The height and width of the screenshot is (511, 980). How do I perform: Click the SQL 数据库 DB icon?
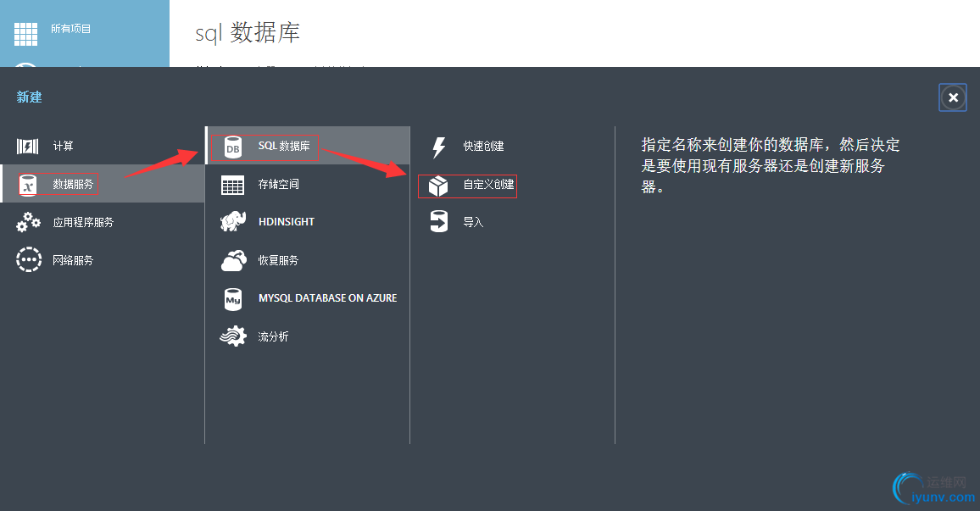click(x=233, y=147)
